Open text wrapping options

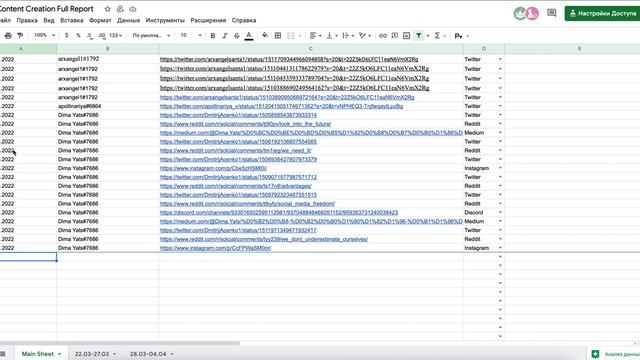tap(348, 36)
